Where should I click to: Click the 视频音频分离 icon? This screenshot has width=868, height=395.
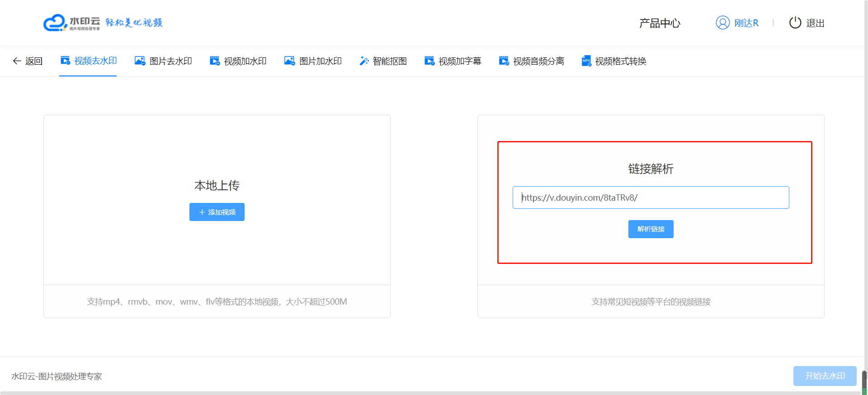tap(504, 61)
